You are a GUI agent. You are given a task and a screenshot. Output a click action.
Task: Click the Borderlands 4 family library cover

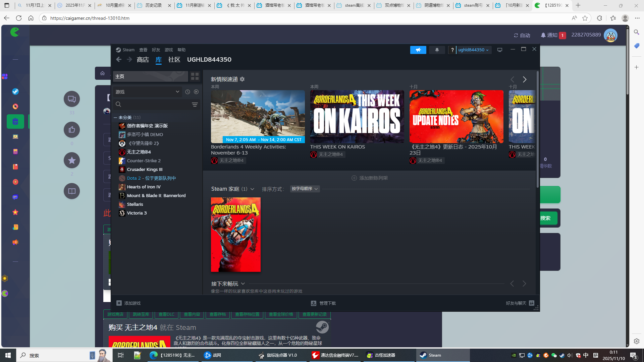(x=235, y=235)
